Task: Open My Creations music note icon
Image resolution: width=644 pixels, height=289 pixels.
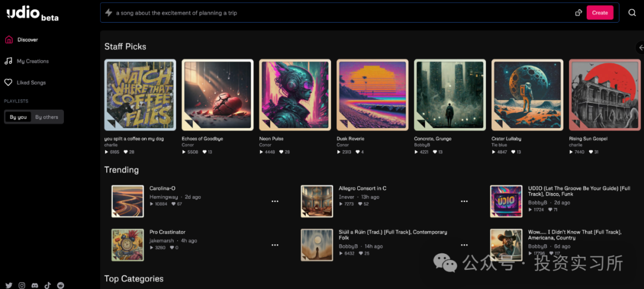Action: coord(8,61)
